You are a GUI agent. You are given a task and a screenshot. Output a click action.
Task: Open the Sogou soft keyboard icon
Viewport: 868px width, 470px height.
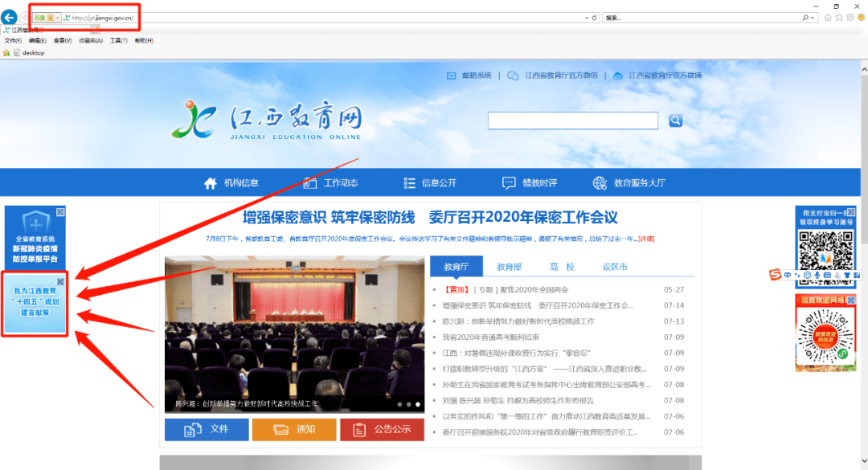click(828, 274)
